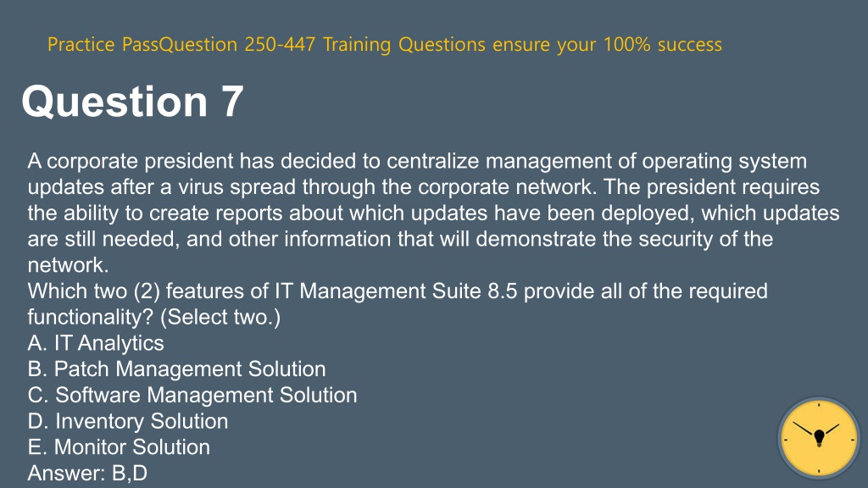Click the phrase "Which two (2)"
The image size is (868, 488).
tap(93, 291)
